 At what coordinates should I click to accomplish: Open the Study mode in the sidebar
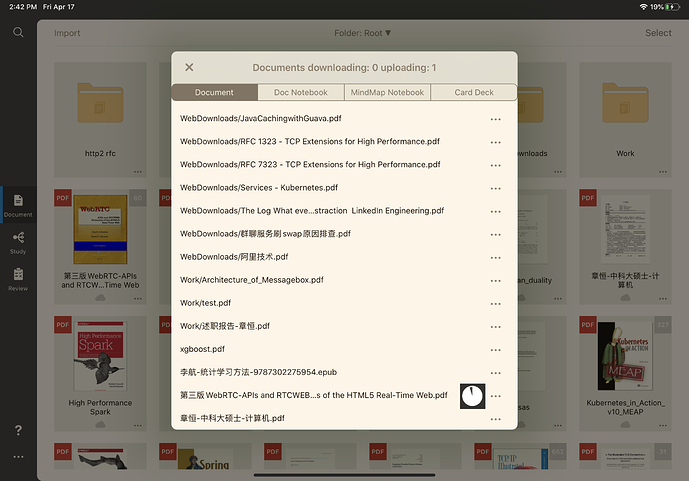[x=18, y=242]
